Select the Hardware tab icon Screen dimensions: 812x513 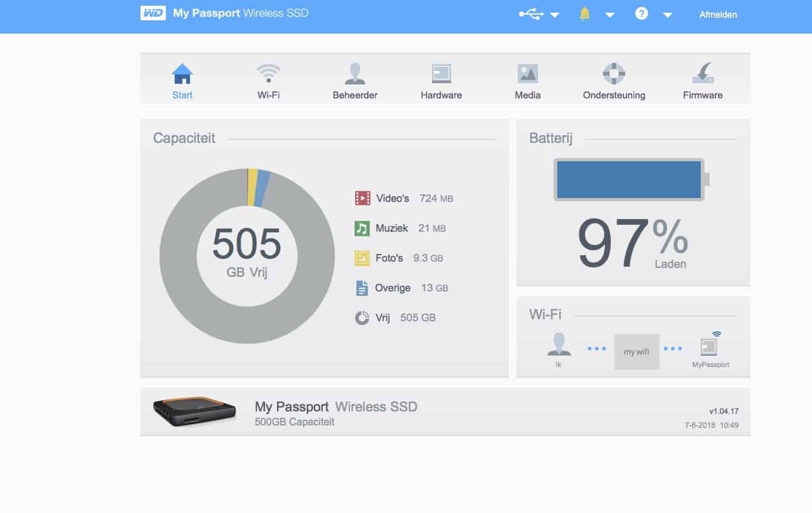[x=441, y=75]
